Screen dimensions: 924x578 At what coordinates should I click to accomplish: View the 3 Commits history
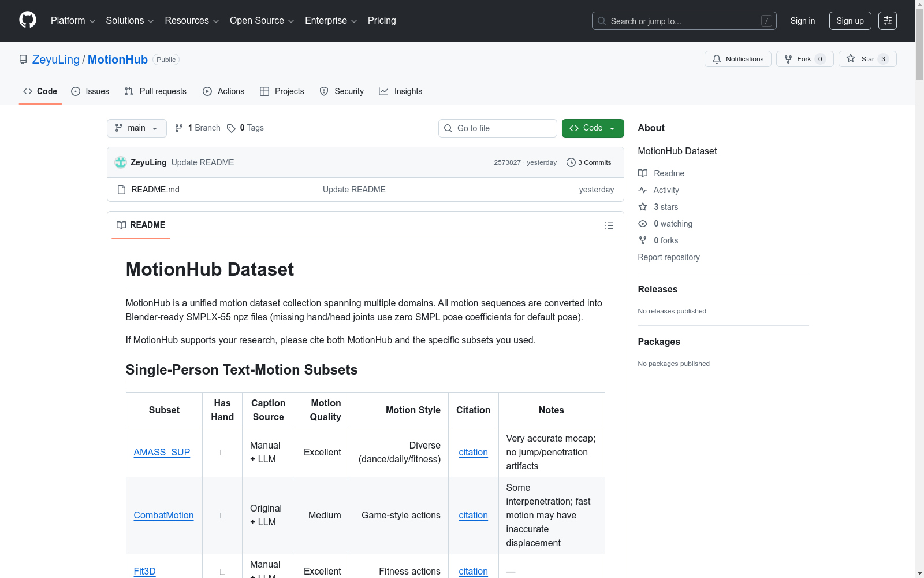589,162
